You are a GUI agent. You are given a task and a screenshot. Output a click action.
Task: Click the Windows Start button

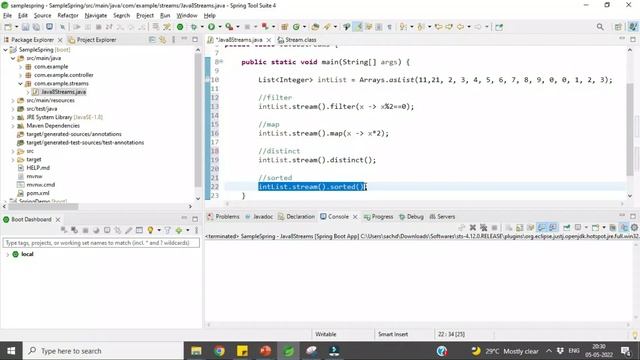[11, 351]
